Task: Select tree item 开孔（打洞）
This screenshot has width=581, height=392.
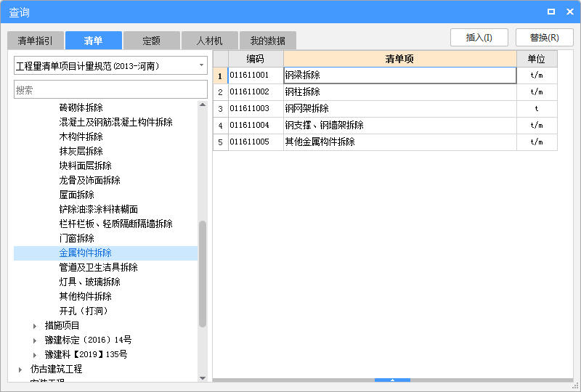Action: 84,311
